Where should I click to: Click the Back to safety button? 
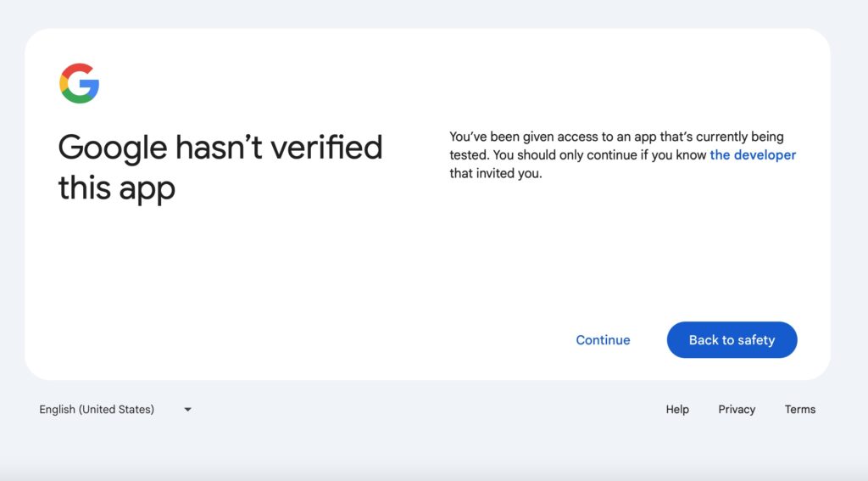pos(732,339)
